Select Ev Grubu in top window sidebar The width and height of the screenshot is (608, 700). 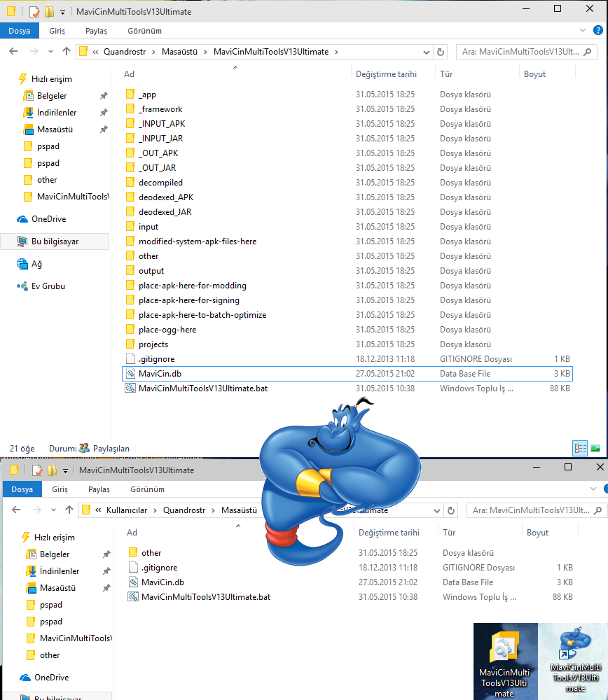click(x=48, y=286)
